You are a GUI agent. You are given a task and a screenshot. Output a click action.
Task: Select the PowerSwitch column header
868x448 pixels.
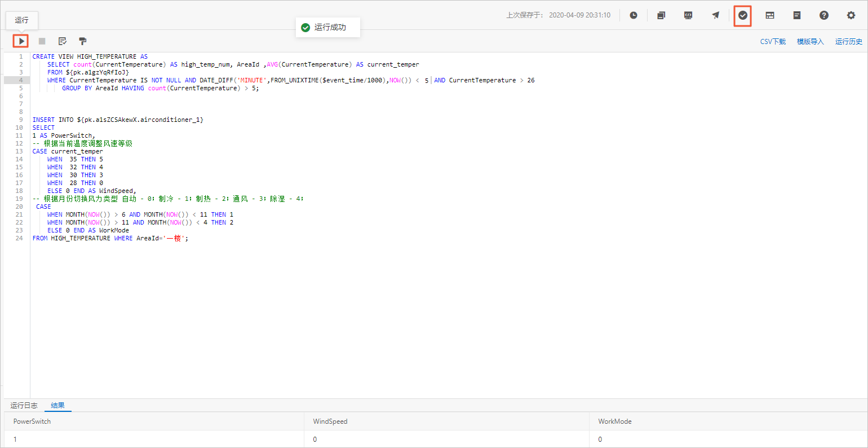(32, 421)
